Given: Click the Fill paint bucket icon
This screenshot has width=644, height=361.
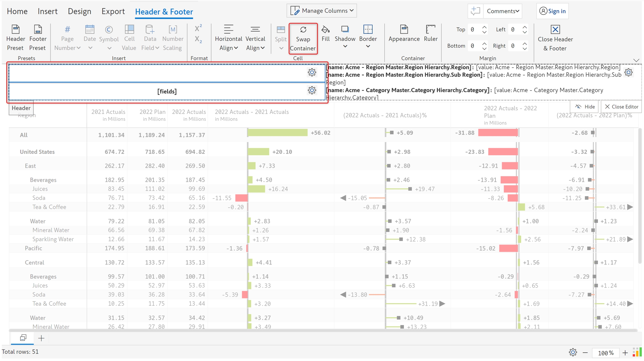Looking at the screenshot, I should click(325, 30).
